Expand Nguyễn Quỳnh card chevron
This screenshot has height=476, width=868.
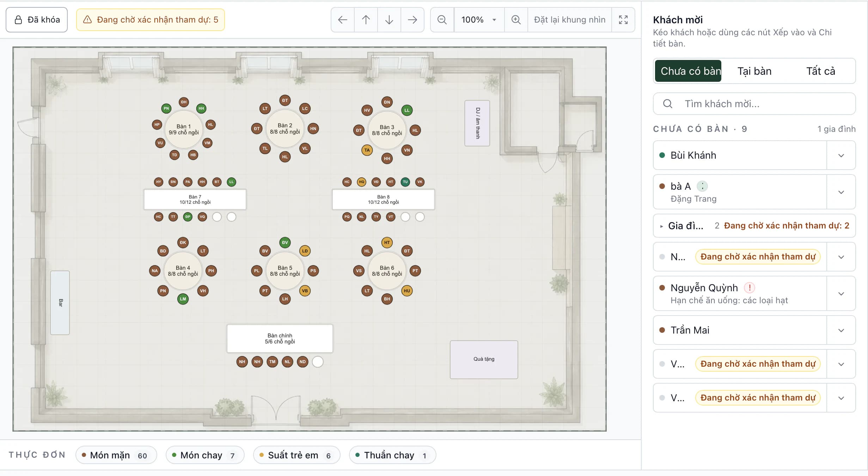(x=841, y=294)
